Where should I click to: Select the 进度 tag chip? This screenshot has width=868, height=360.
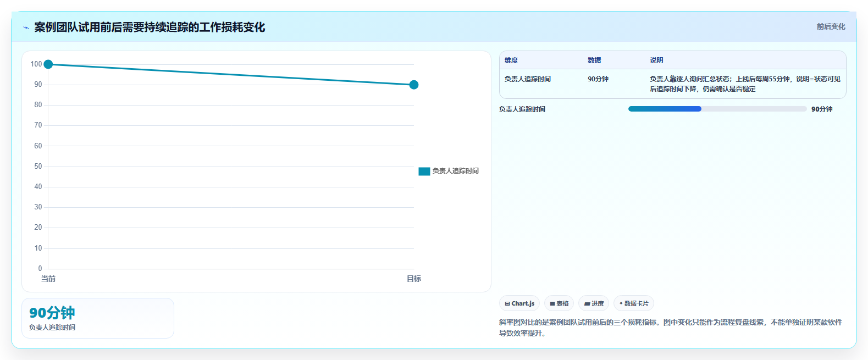point(594,303)
